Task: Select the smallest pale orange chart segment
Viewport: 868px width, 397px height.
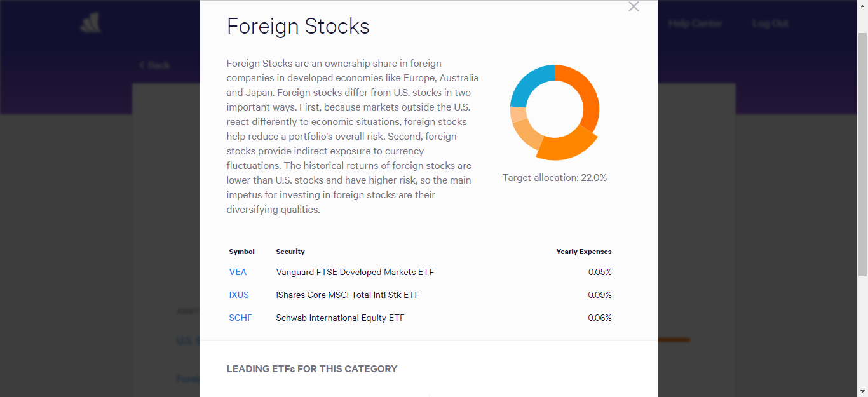Action: [x=517, y=114]
